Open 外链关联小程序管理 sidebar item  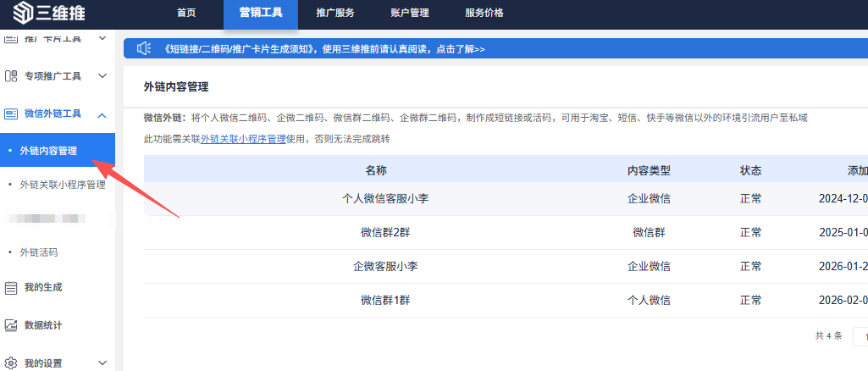63,185
